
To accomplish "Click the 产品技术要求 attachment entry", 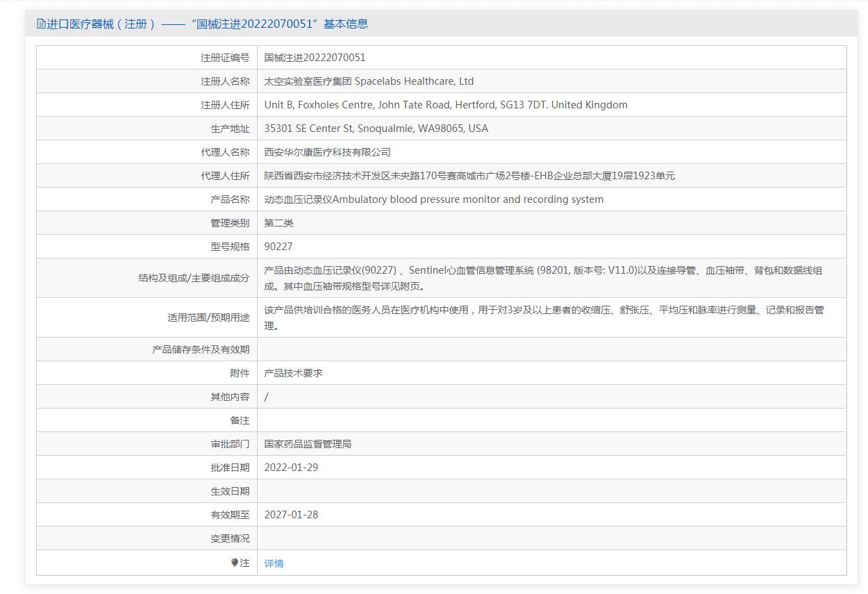I will pyautogui.click(x=293, y=373).
